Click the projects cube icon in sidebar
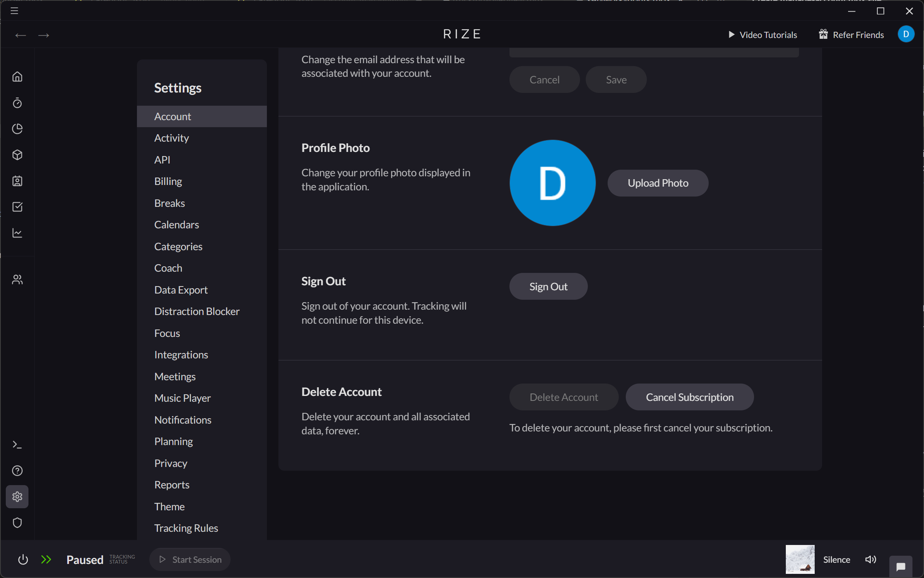 tap(17, 155)
